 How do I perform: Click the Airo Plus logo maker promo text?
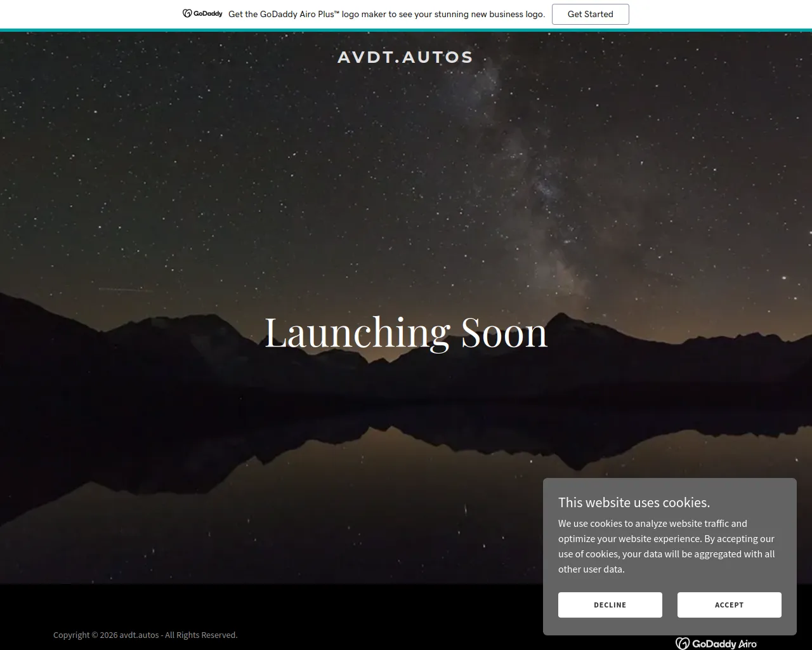(386, 14)
